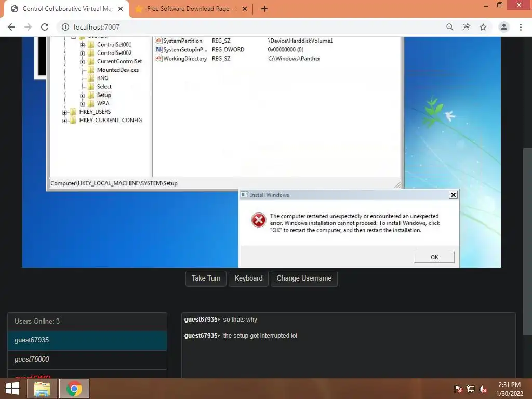Viewport: 532px width, 399px height.
Task: Click the C:\Windows\Panther data value
Action: [294, 58]
